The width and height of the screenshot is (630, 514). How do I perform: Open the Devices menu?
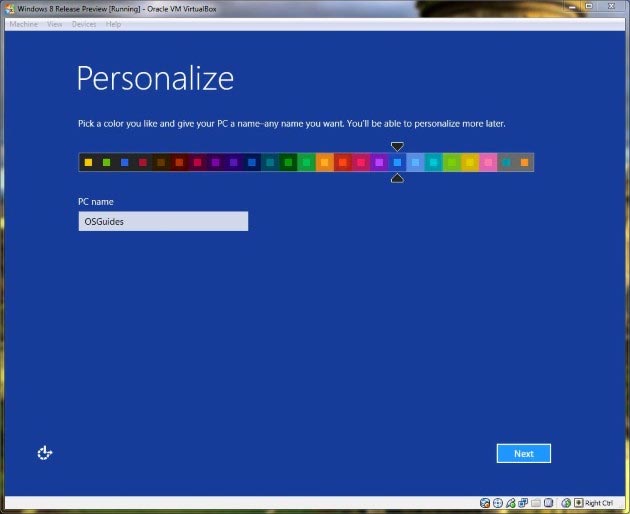click(x=84, y=24)
